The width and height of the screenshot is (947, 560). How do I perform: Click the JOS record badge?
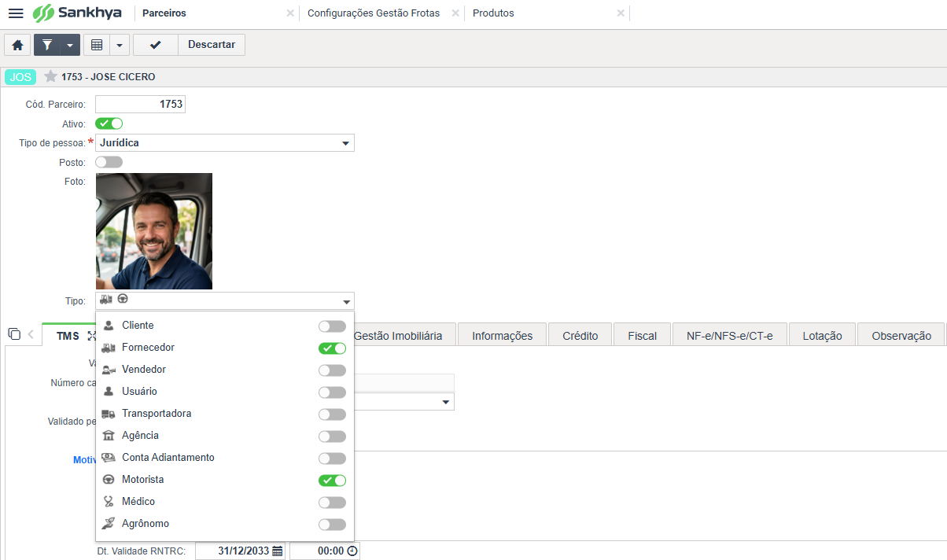20,77
